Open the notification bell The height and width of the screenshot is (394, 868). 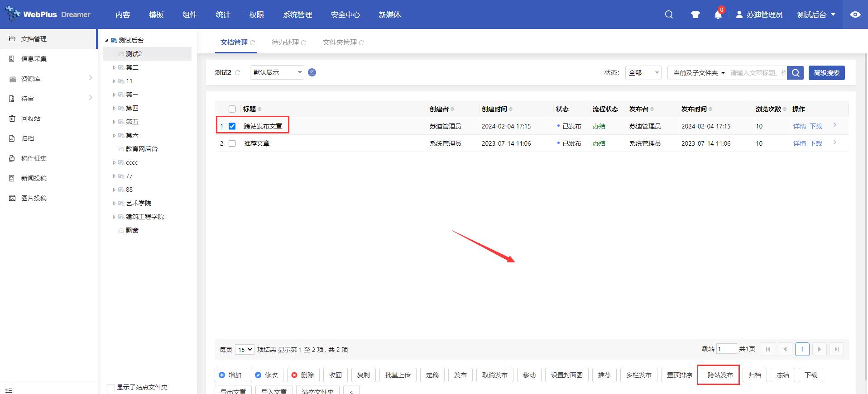718,14
